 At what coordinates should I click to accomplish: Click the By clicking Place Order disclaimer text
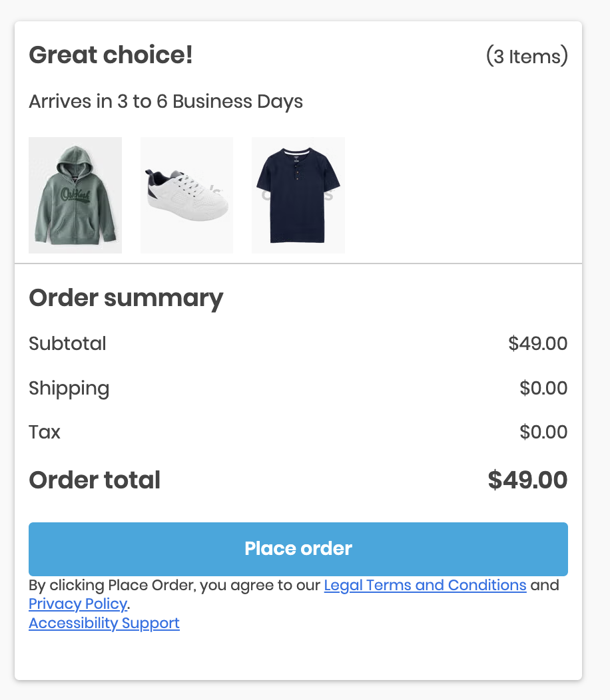176,586
